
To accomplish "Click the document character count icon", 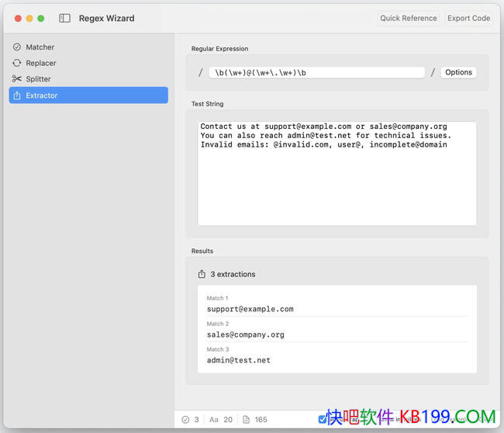I will coord(246,420).
